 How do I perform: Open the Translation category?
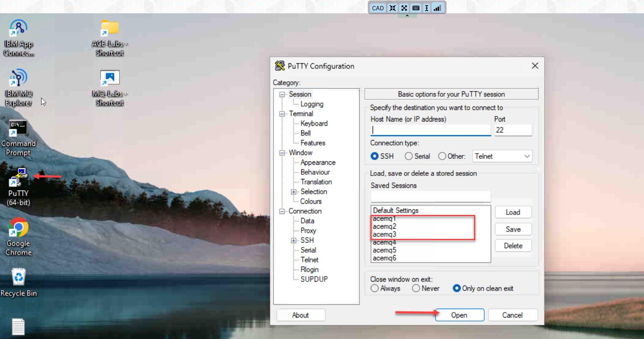[x=316, y=182]
